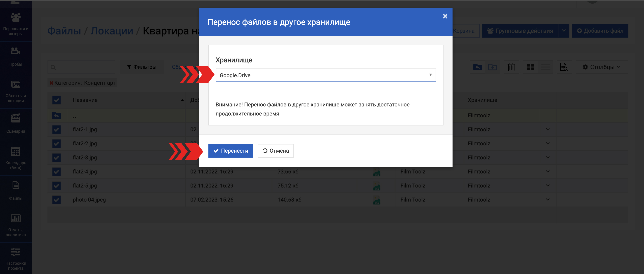Open the Столбцы columns dropdown
Screen dimensions: 644x274
coord(602,67)
